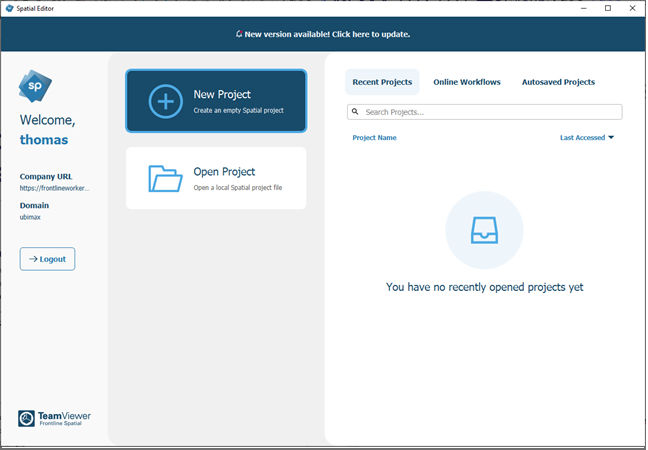Viewport: 648px width, 450px height.
Task: Close the Spatial Editor window
Action: click(632, 8)
